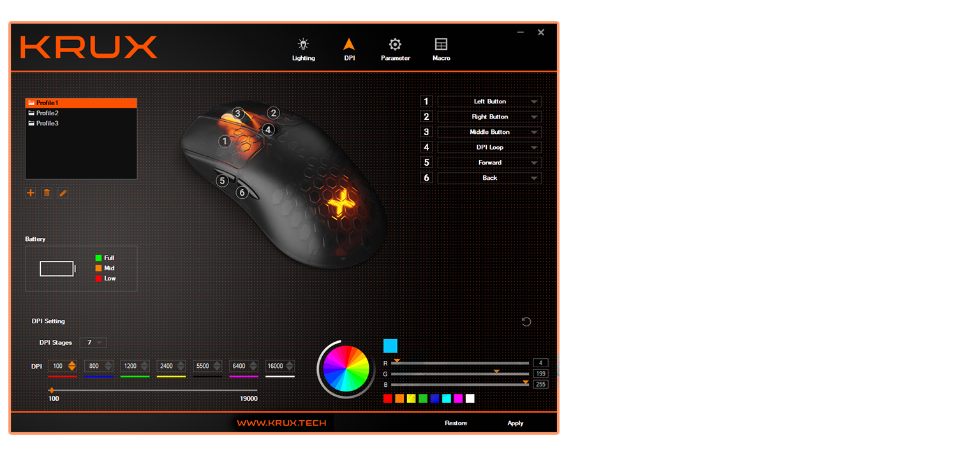The image size is (980, 459).
Task: Select Profile3 in the profile list
Action: 81,123
